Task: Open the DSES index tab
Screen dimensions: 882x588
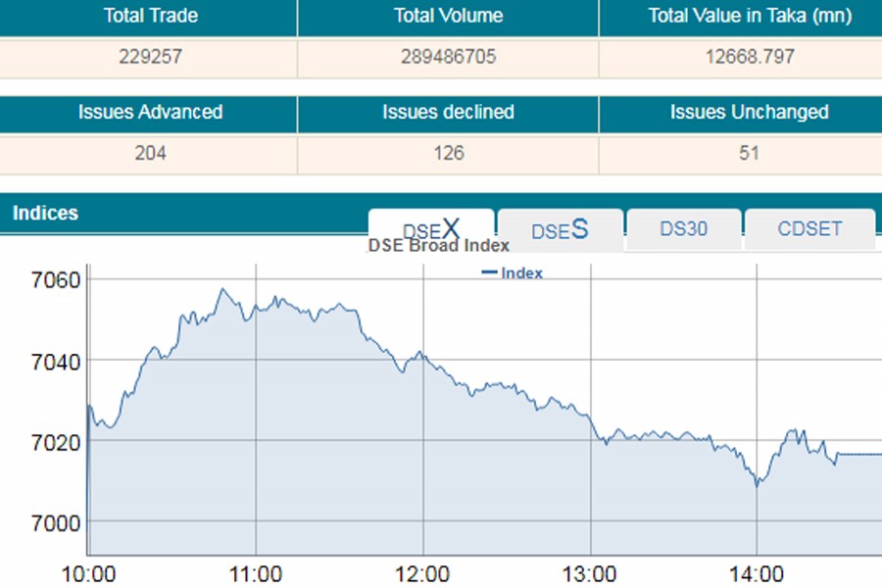Action: click(x=560, y=229)
